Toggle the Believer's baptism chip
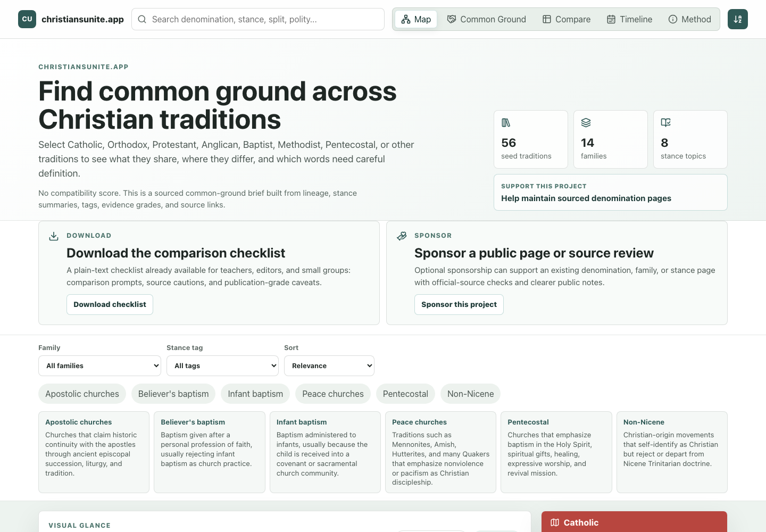Viewport: 766px width, 532px height. pyautogui.click(x=173, y=394)
